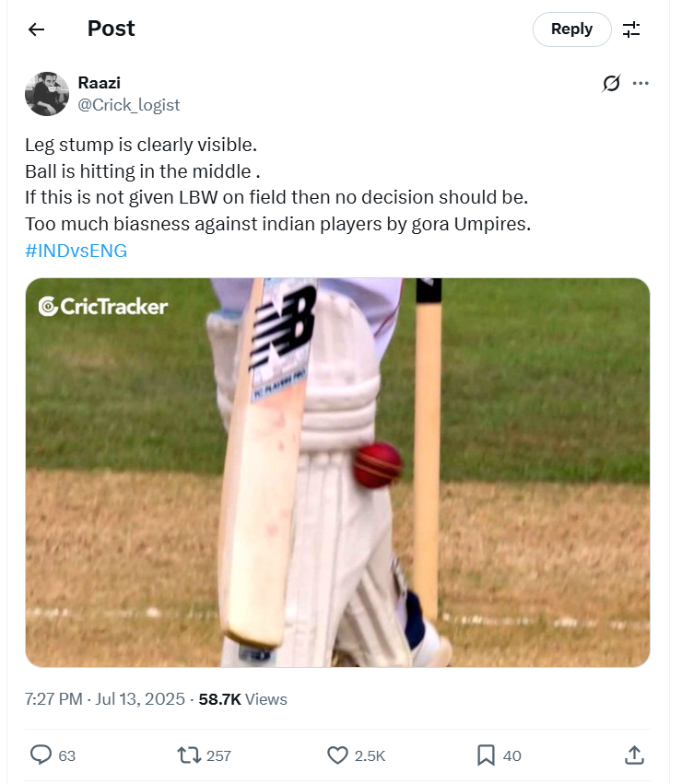682x784 pixels.
Task: Expand the three-dot More menu
Action: 641,84
